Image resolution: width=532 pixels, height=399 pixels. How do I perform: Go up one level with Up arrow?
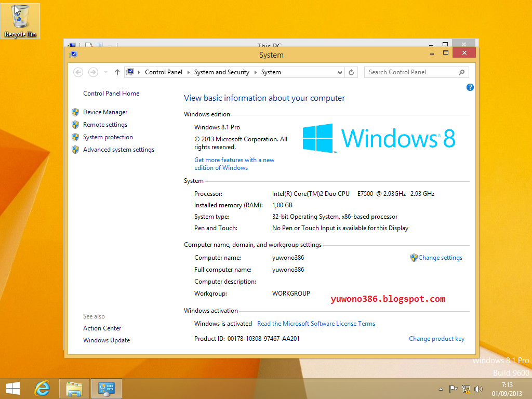[x=117, y=72]
